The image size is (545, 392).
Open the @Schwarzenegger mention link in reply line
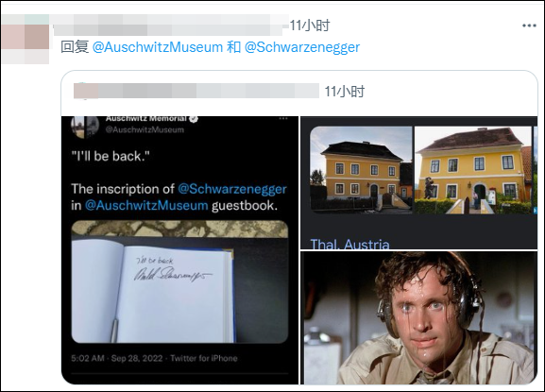(302, 47)
